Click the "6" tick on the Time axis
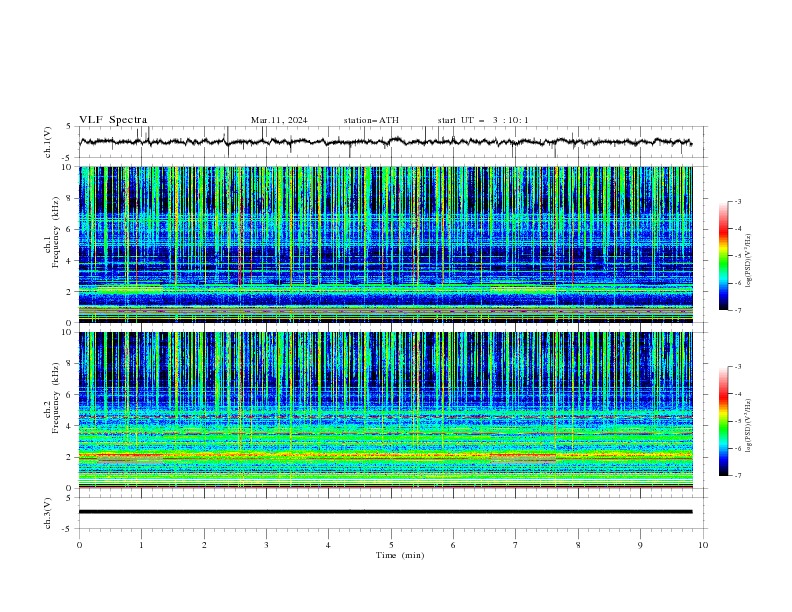 453,545
